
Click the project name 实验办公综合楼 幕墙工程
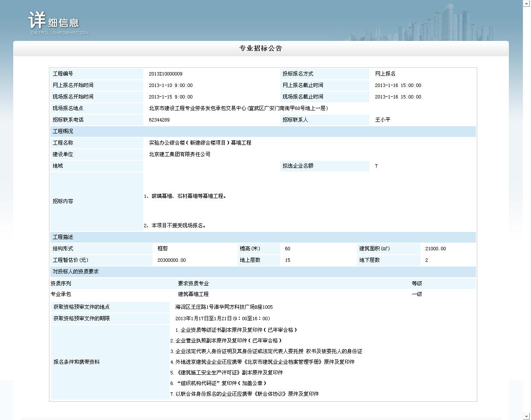coord(200,143)
